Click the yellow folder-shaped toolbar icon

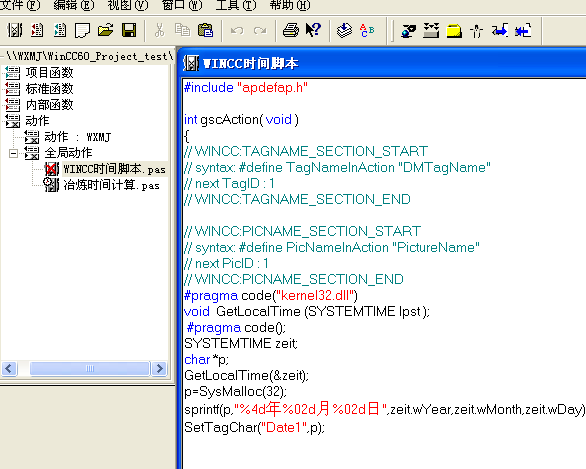(x=454, y=30)
